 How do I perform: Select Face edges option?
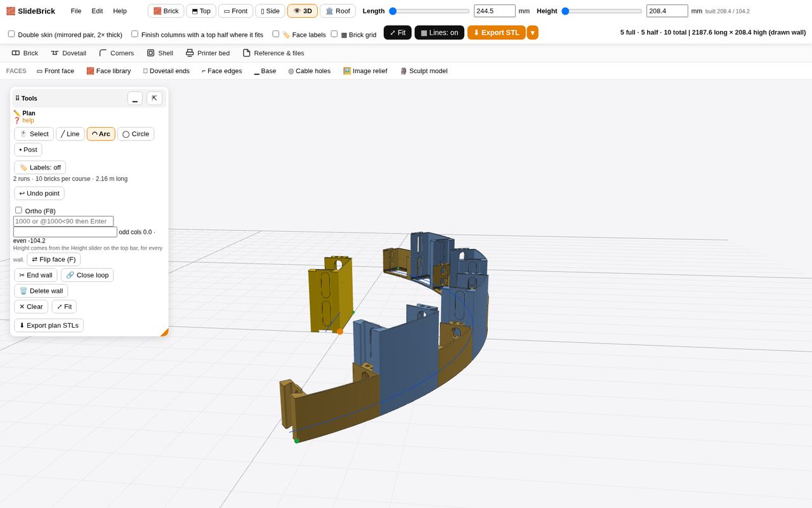(222, 71)
